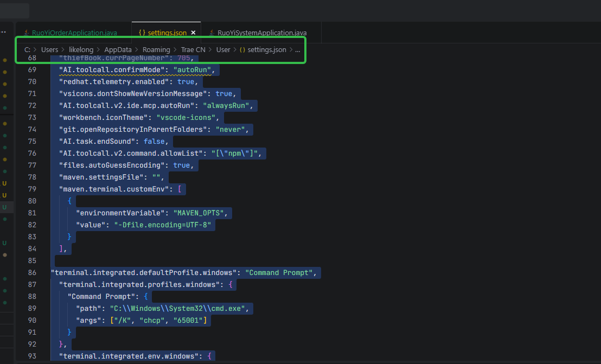Click the "MAVEN_OPTS" value

(198, 213)
